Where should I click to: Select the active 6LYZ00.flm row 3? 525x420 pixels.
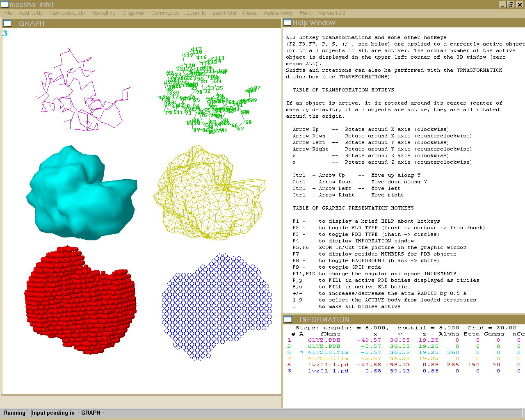pos(328,352)
